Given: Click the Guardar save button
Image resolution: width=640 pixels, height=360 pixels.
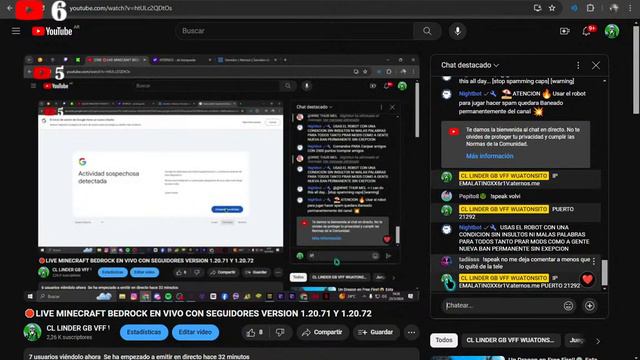Looking at the screenshot, I should [x=376, y=333].
